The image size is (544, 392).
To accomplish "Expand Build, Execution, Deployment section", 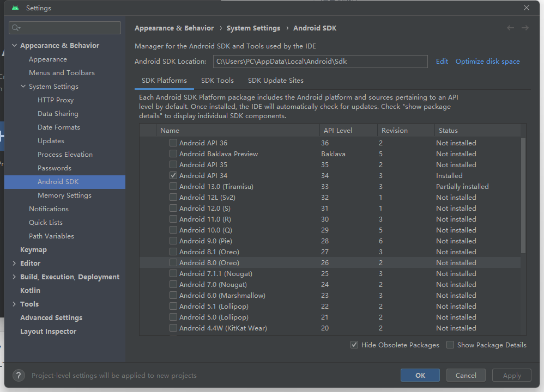I will [14, 277].
